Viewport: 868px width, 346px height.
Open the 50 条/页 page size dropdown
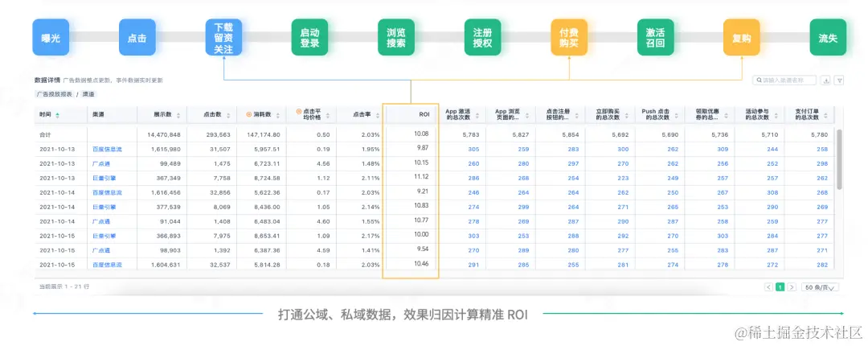tap(821, 287)
